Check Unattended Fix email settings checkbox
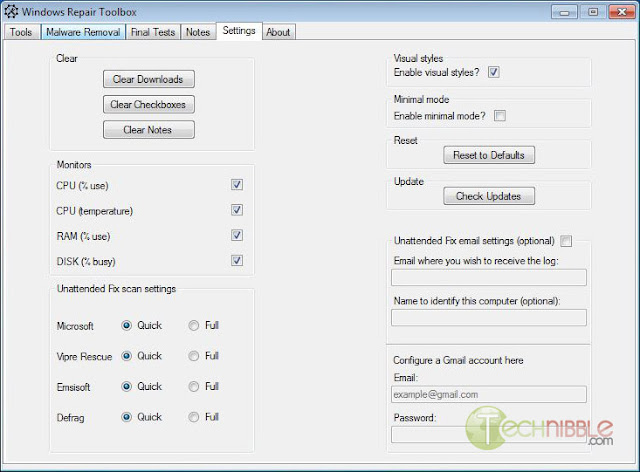640x472 pixels. (x=566, y=241)
